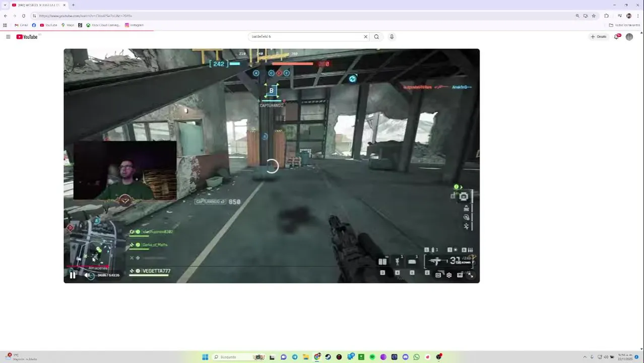
Task: Close the current YouTube tab
Action: coord(65,5)
